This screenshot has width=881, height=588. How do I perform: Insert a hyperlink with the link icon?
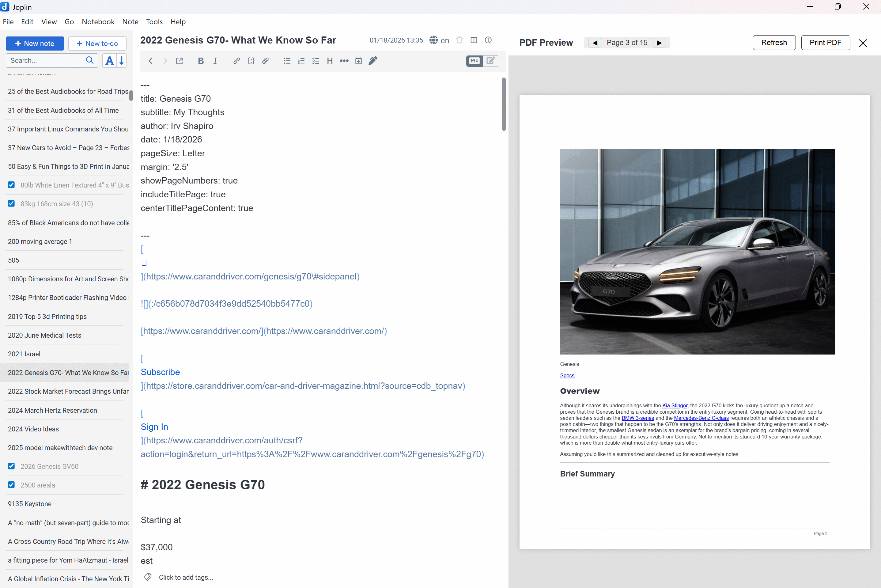click(x=236, y=61)
